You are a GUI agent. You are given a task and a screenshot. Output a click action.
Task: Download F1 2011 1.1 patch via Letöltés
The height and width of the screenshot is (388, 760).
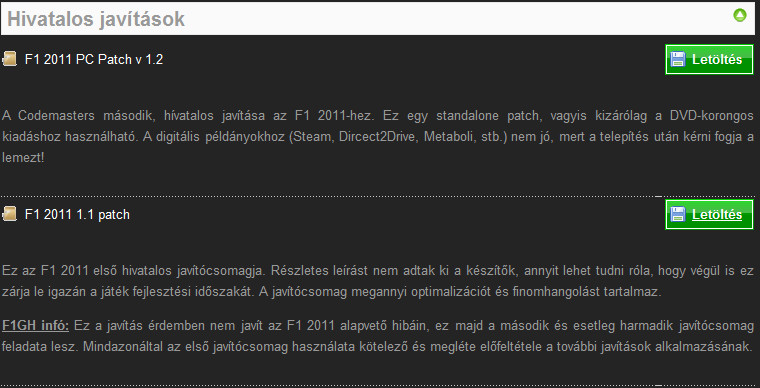[x=709, y=214]
